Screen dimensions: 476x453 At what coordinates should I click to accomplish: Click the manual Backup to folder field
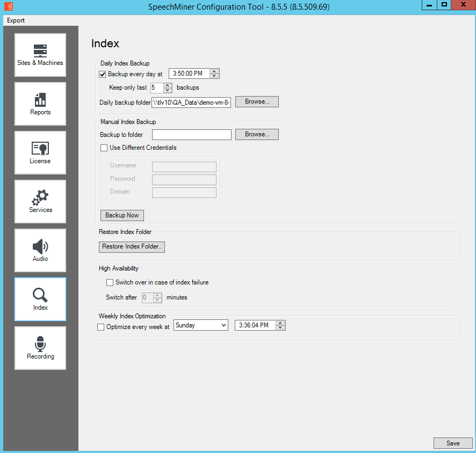[191, 134]
